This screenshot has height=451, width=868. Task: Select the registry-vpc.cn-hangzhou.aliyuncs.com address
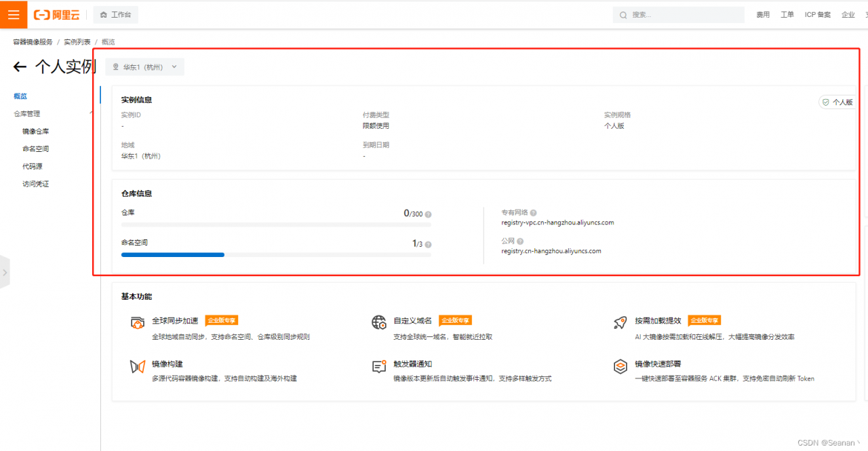point(557,222)
